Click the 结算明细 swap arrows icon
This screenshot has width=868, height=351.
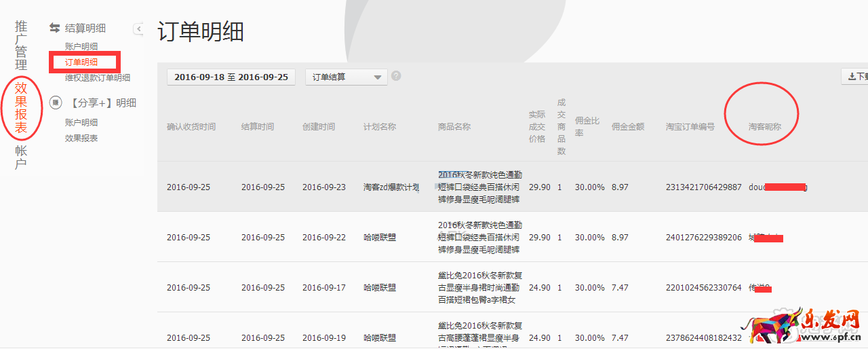tap(55, 29)
